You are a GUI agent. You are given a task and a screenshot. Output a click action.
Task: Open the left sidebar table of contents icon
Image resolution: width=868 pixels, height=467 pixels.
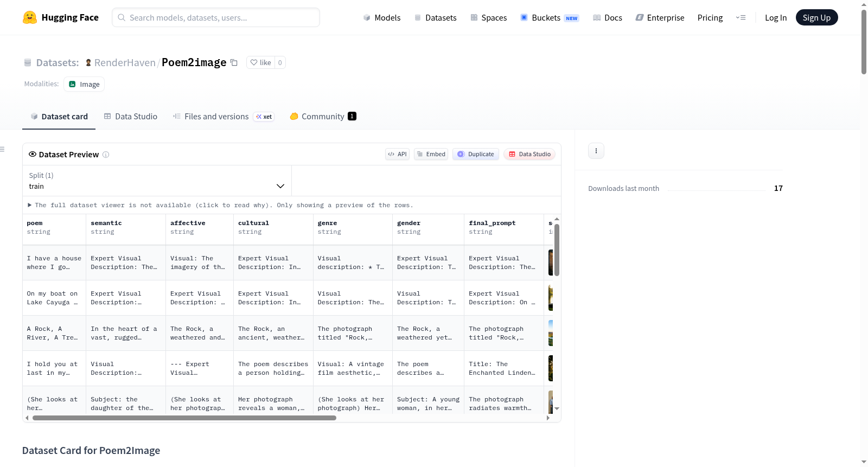pos(3,149)
